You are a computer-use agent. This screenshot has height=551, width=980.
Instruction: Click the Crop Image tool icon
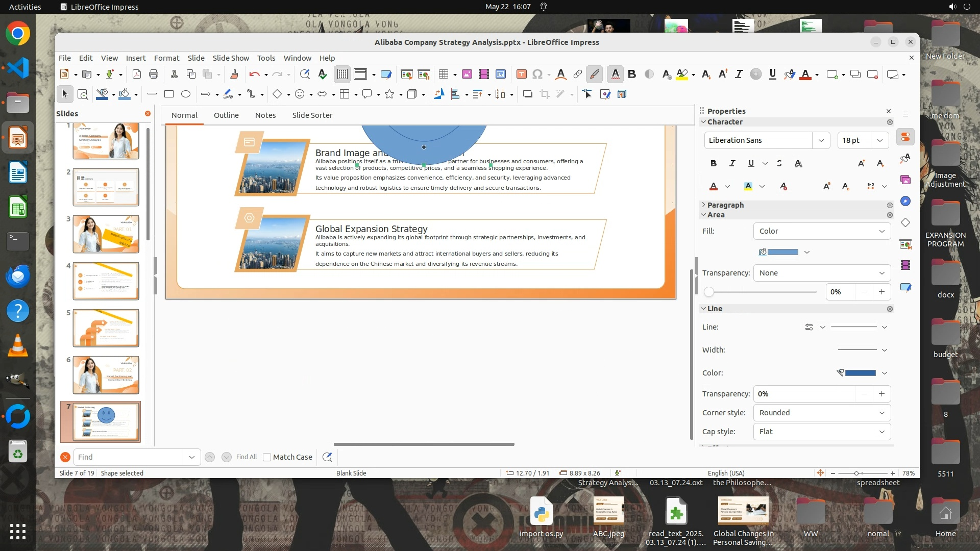coord(545,94)
